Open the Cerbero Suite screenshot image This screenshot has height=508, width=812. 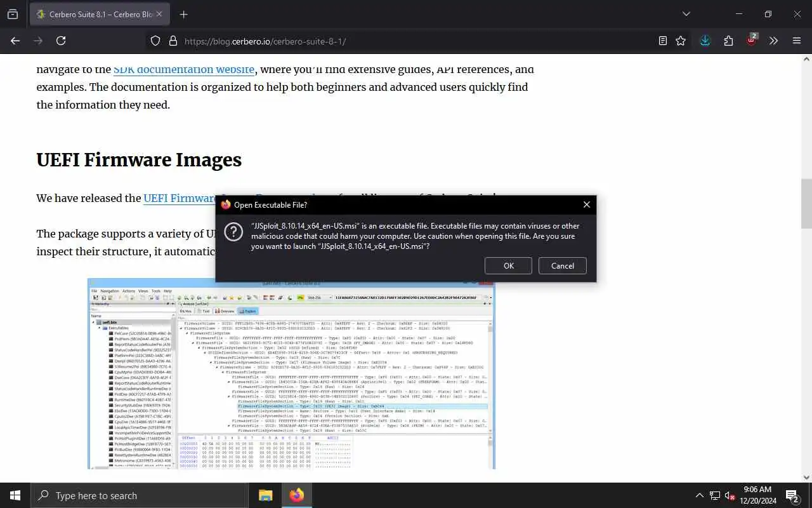click(291, 373)
